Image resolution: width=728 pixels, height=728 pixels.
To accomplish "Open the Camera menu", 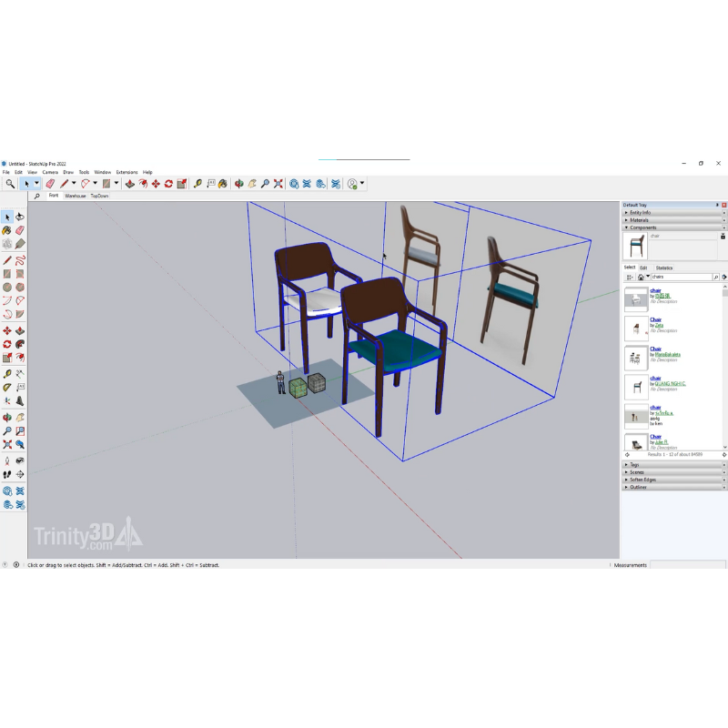I will click(x=50, y=172).
